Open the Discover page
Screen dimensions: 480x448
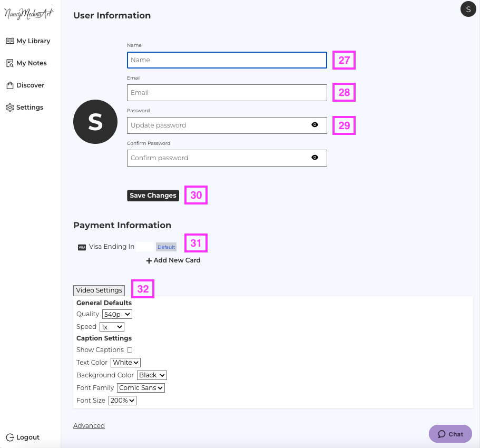[25, 85]
